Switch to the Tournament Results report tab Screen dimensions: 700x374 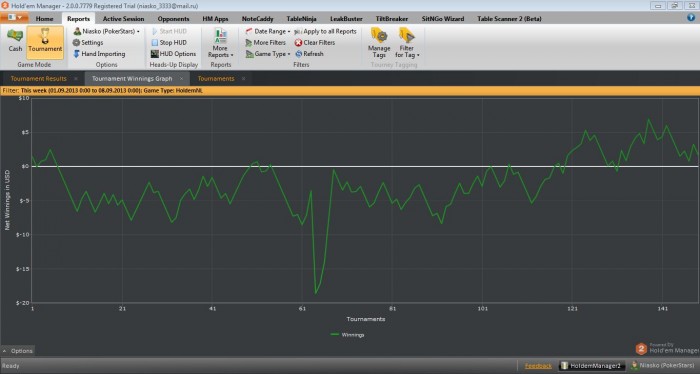(x=38, y=79)
